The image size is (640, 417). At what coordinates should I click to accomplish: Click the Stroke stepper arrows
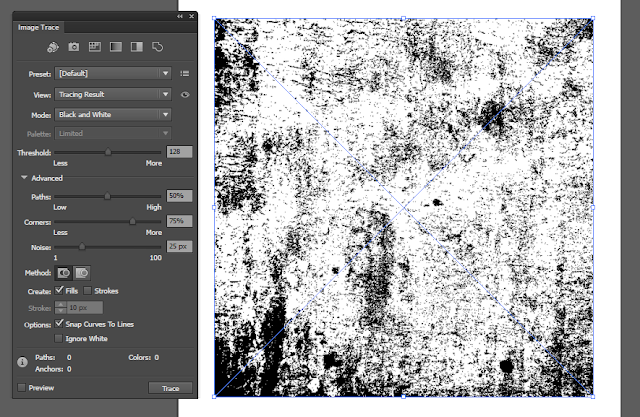point(61,308)
